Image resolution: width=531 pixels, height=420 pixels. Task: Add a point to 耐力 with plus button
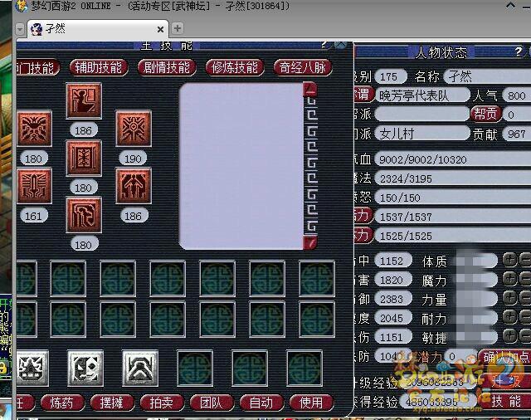[x=509, y=317]
